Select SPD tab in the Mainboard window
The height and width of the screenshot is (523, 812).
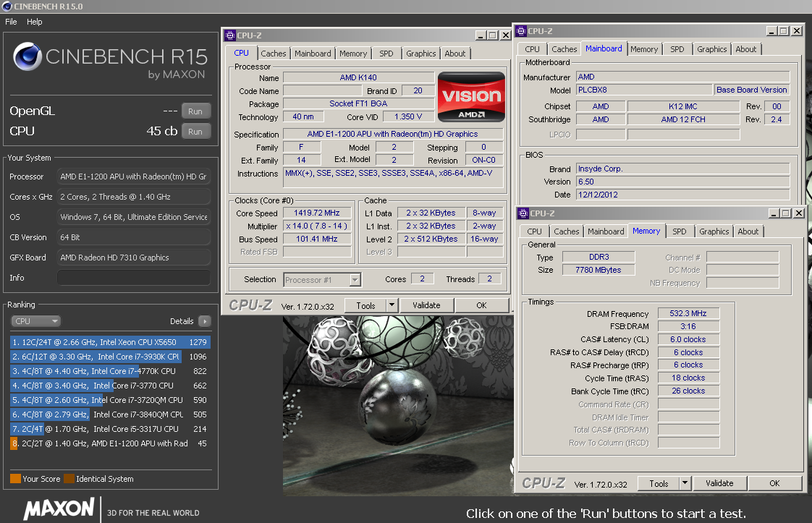677,49
